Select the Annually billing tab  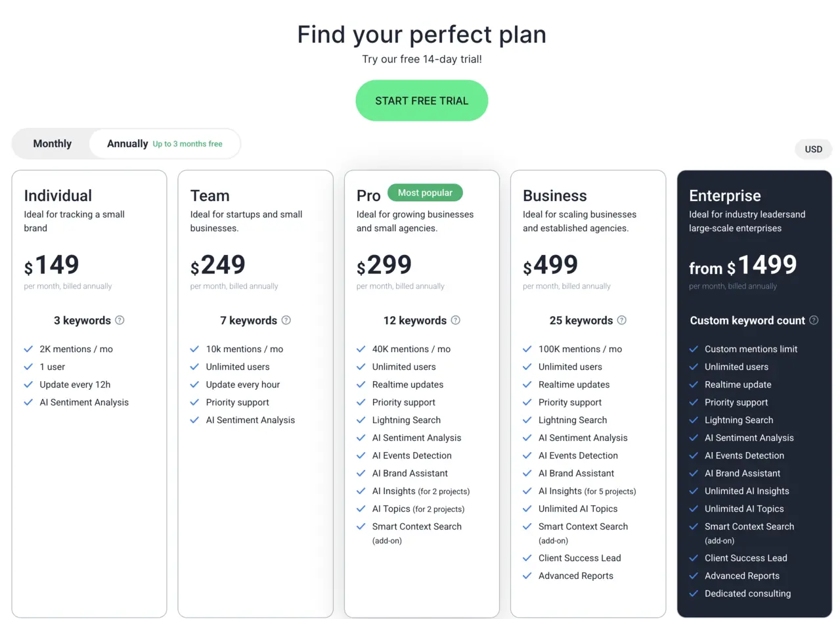coord(127,143)
